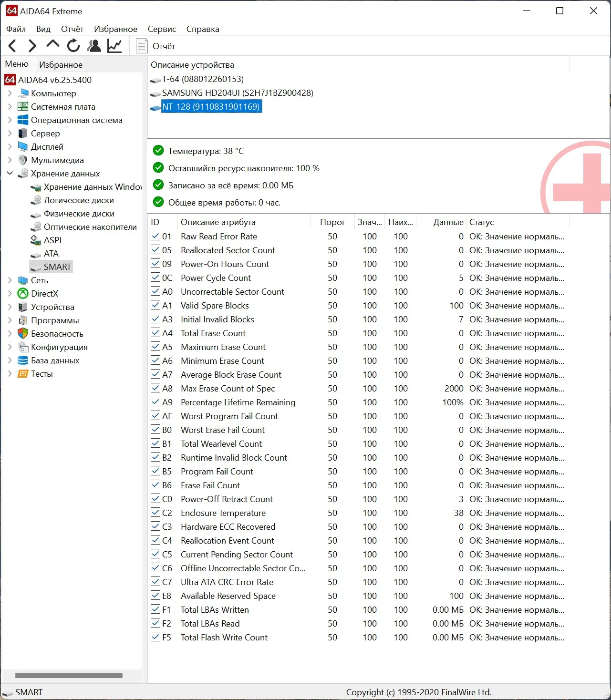Click the Безопасность shield icon
The image size is (611, 700).
(23, 333)
